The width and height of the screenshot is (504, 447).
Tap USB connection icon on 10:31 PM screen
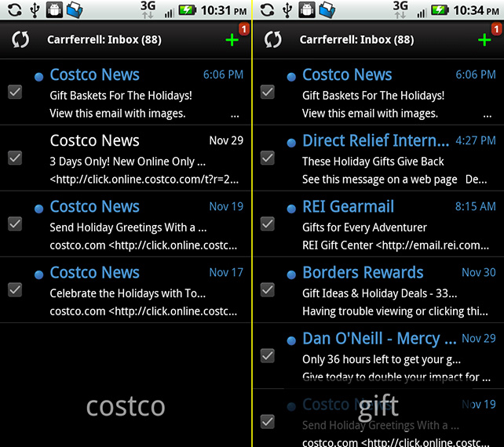click(x=35, y=9)
